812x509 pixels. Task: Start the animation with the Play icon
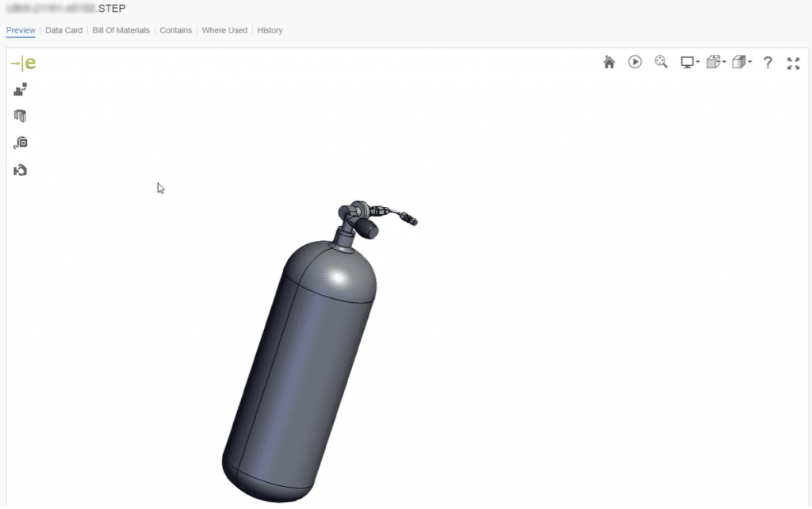coord(634,62)
